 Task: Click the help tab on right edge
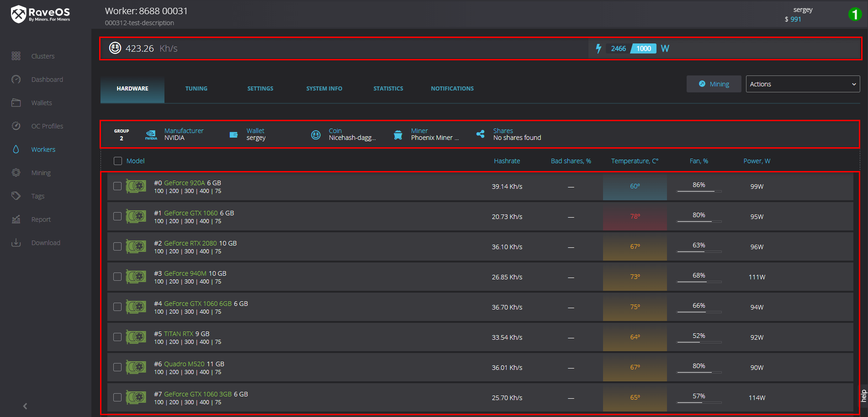[863, 396]
